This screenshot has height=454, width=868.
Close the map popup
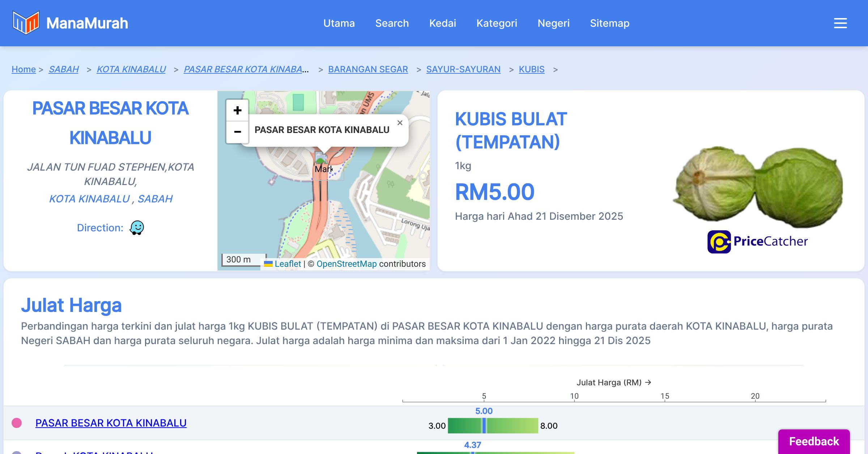coord(400,123)
